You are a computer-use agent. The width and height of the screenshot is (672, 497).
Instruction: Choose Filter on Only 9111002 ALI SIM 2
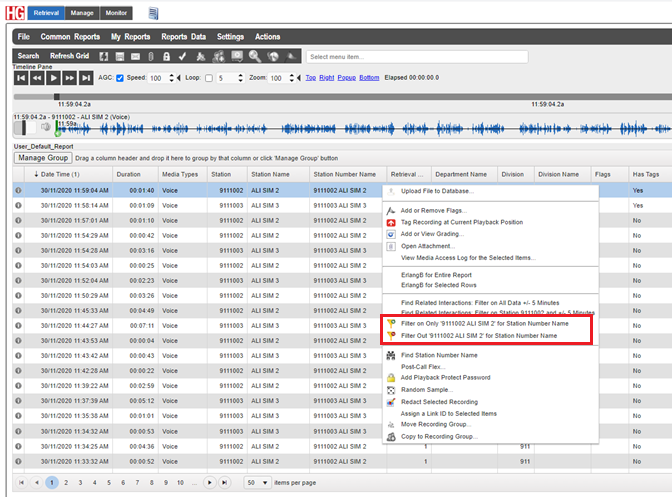point(485,323)
